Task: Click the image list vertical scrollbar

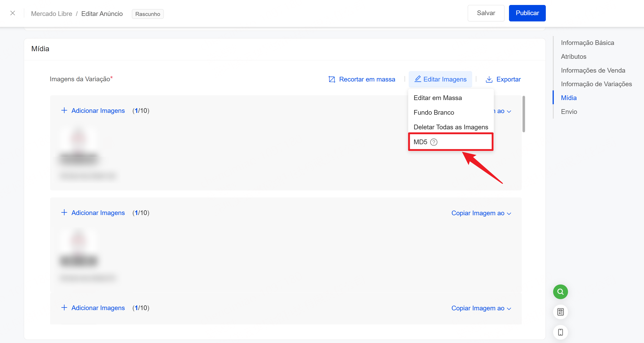Action: coord(524,114)
